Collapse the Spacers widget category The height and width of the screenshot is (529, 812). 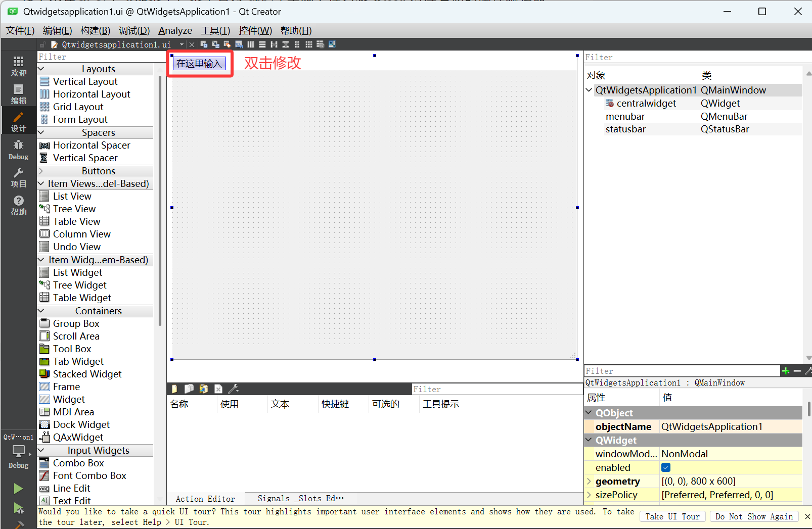click(41, 132)
